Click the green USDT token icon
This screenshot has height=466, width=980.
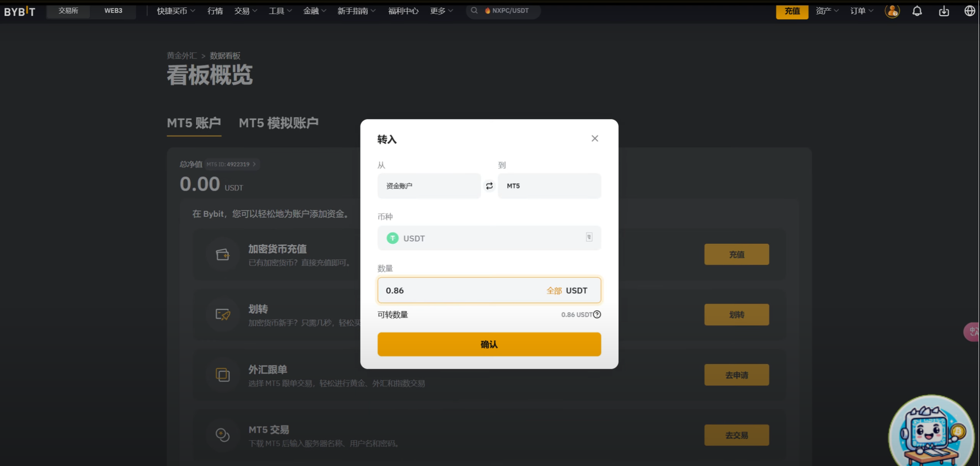(392, 238)
